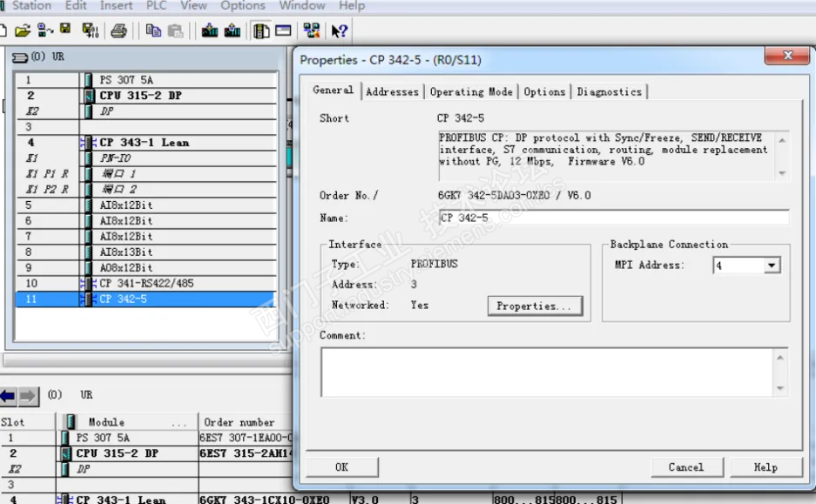Switch to the Diagnostics tab
Screen dimensions: 816x504
pos(609,92)
